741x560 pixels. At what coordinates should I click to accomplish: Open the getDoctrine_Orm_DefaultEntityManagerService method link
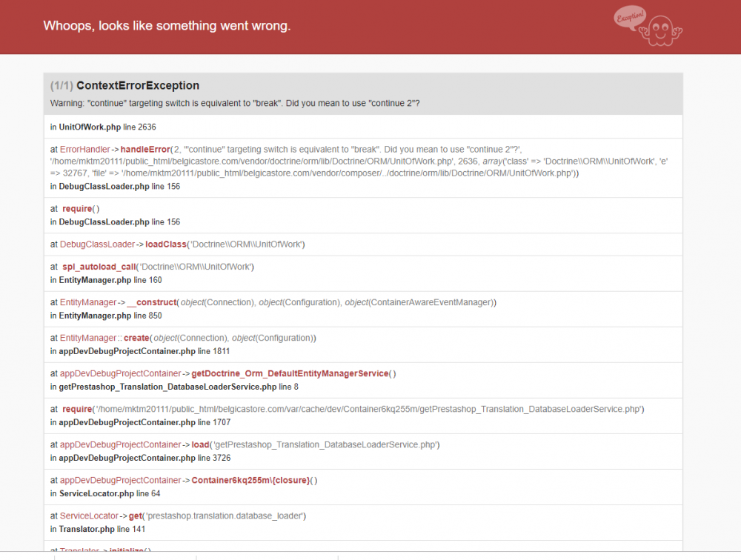coord(290,373)
